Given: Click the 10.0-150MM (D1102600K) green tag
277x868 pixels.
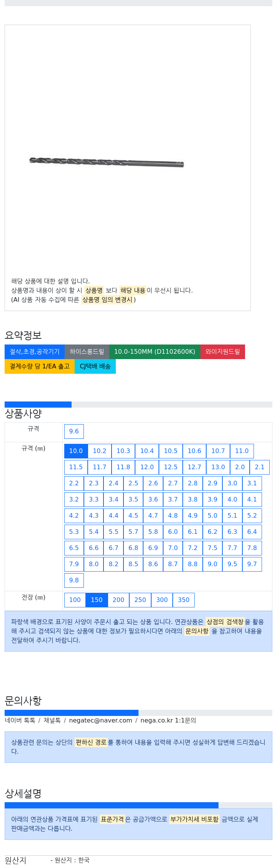Looking at the screenshot, I should (x=155, y=351).
